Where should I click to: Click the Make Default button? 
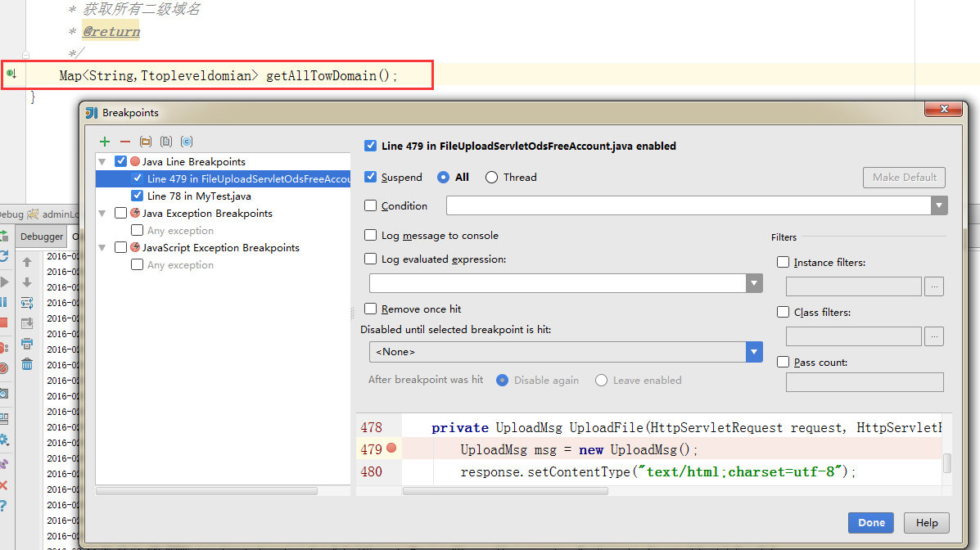pyautogui.click(x=905, y=178)
